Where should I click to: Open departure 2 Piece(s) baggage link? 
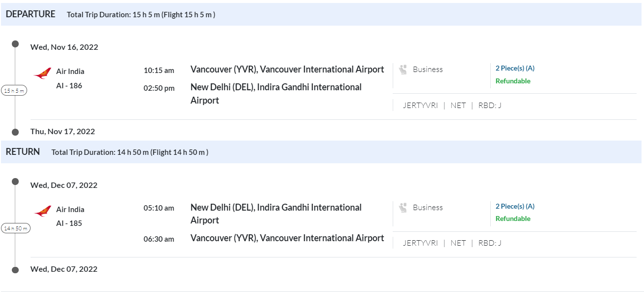(515, 68)
